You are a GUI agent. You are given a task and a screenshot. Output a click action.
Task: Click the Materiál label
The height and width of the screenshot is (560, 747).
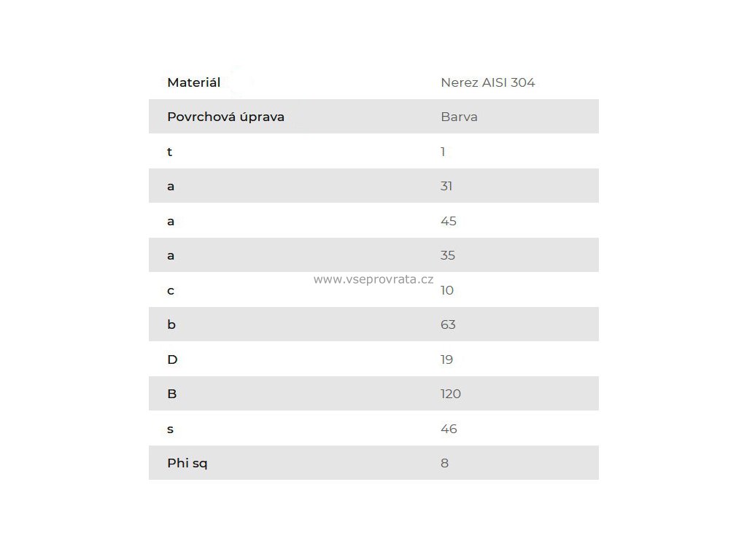[193, 82]
